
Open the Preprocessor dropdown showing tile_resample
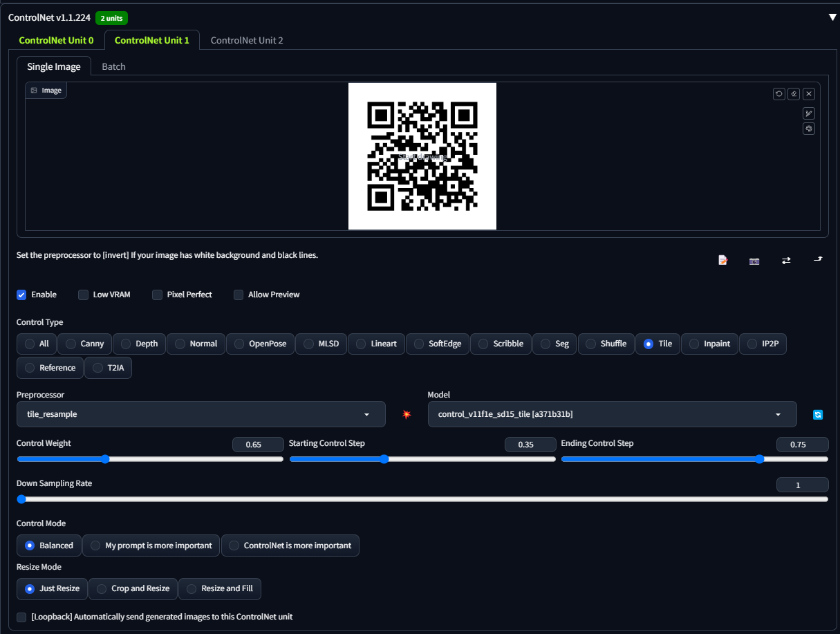(x=200, y=414)
